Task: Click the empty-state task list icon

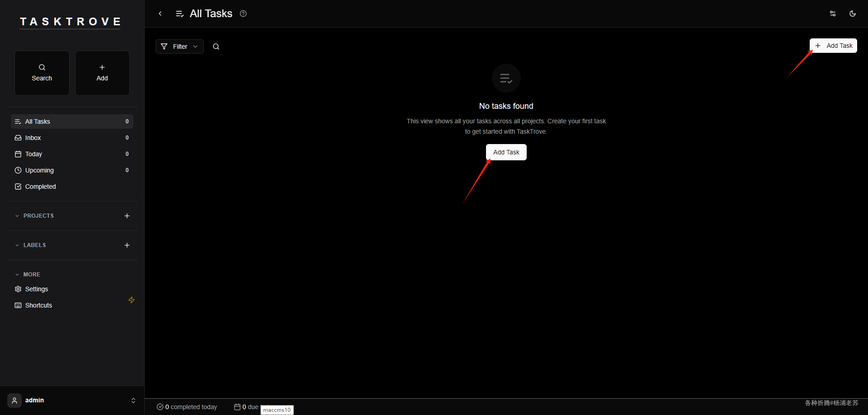Action: 506,78
